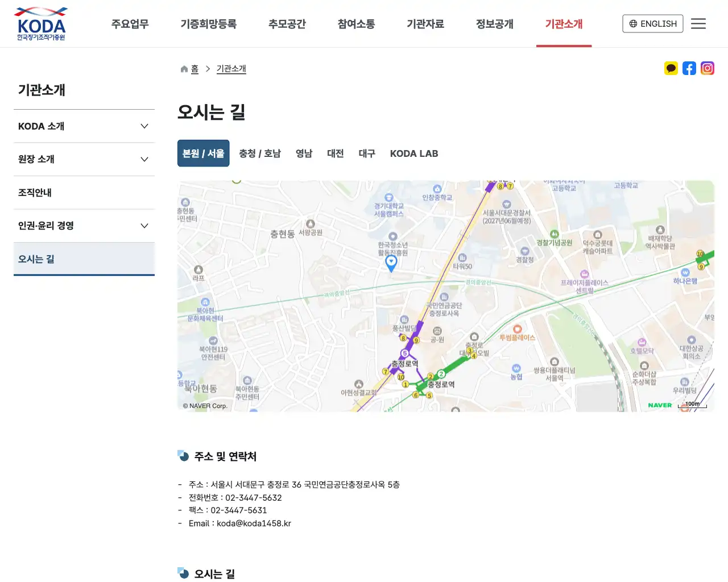Open the 정보공개 navigation menu

coord(494,24)
